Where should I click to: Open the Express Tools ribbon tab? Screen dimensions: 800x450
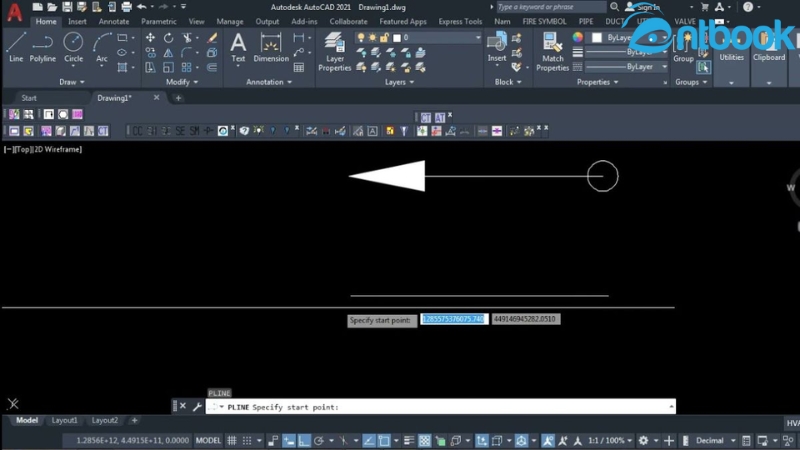(x=460, y=21)
